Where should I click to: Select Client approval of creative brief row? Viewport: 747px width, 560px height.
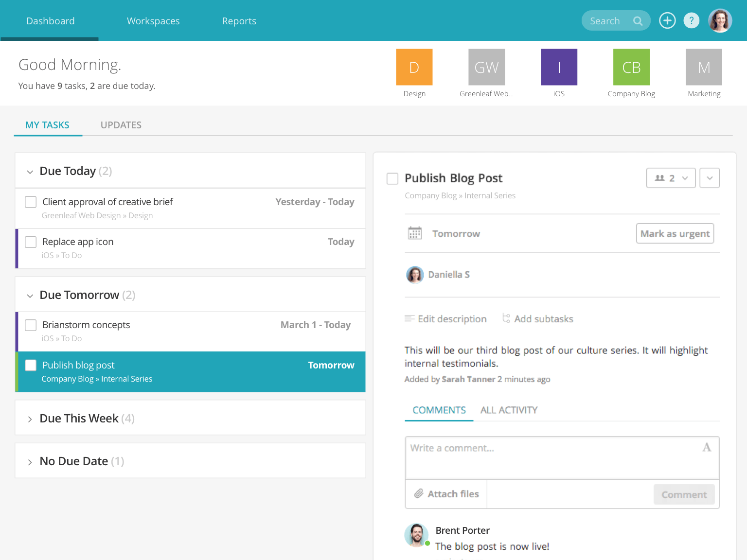(x=191, y=208)
